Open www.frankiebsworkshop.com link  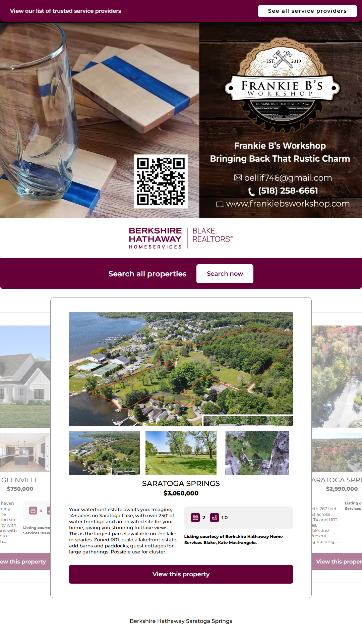(288, 204)
